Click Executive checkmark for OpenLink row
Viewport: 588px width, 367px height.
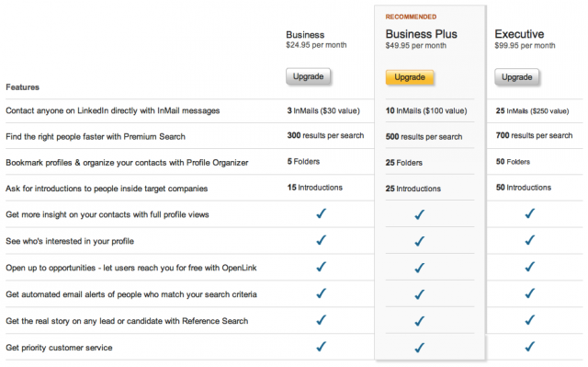[529, 267]
